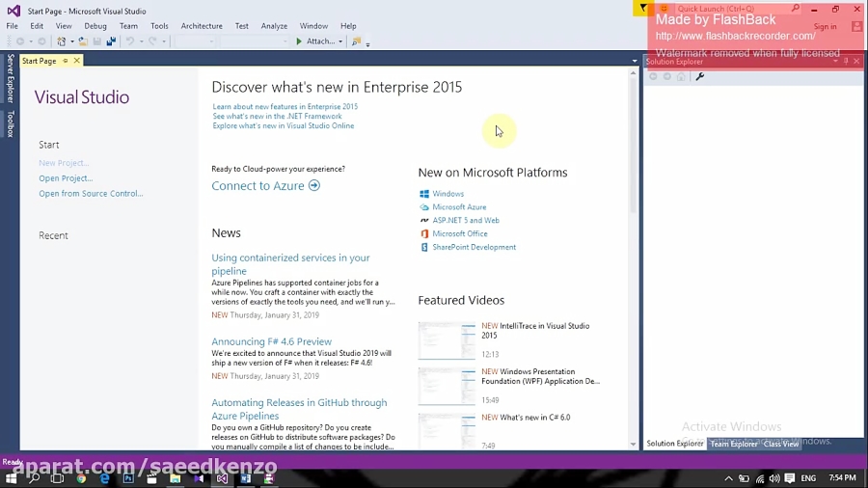Screen dimensions: 868x488
Task: Pin the Start Page tab
Action: tap(66, 61)
